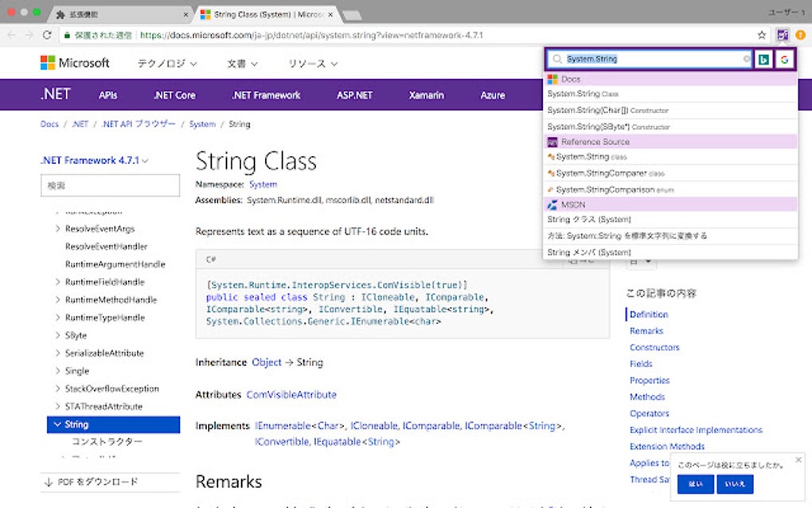The image size is (812, 508).
Task: Open APIs in the .NET nav bar
Action: click(x=107, y=96)
